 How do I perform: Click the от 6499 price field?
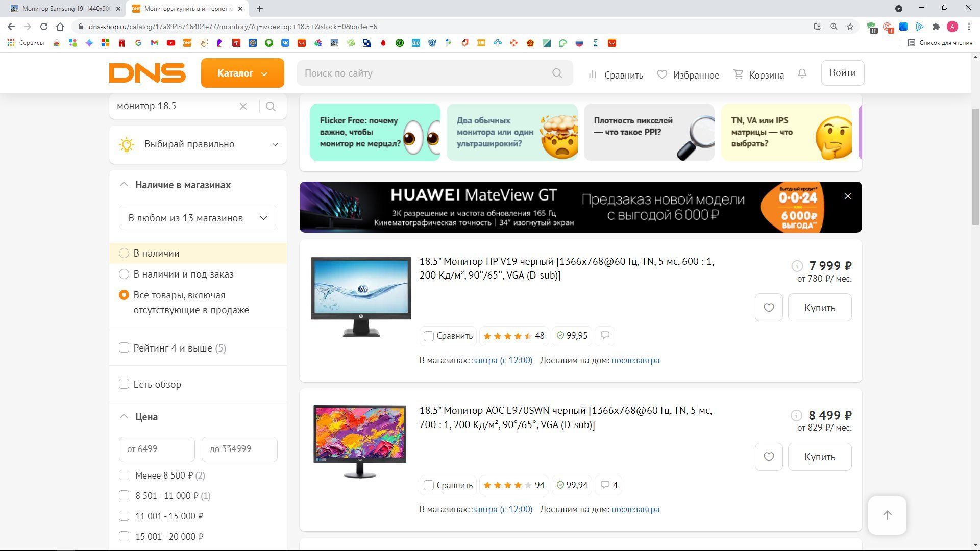(x=157, y=449)
